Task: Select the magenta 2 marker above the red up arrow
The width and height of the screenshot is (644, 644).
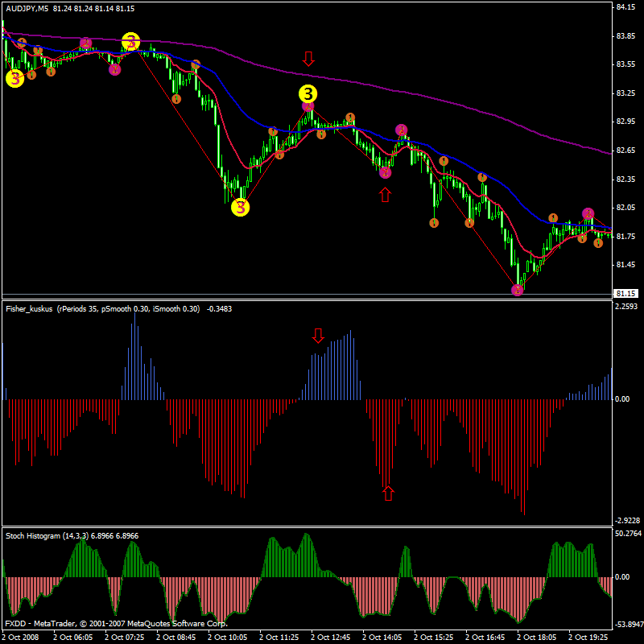Action: click(x=385, y=172)
